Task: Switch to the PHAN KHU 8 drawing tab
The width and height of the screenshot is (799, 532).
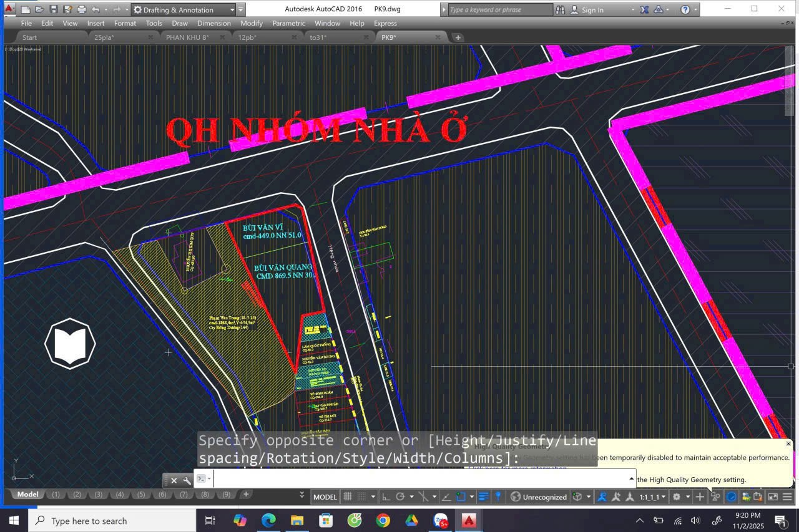Action: (x=187, y=37)
